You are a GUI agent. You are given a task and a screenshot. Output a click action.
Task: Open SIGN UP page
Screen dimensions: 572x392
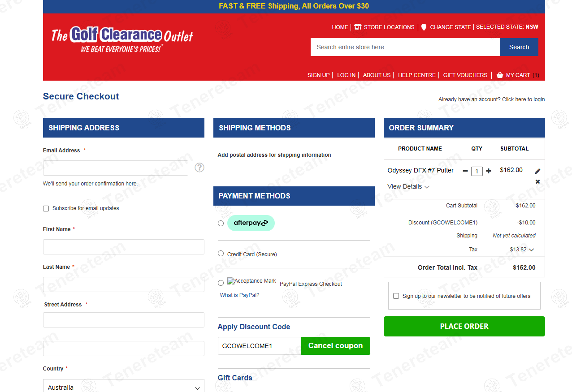tap(318, 75)
